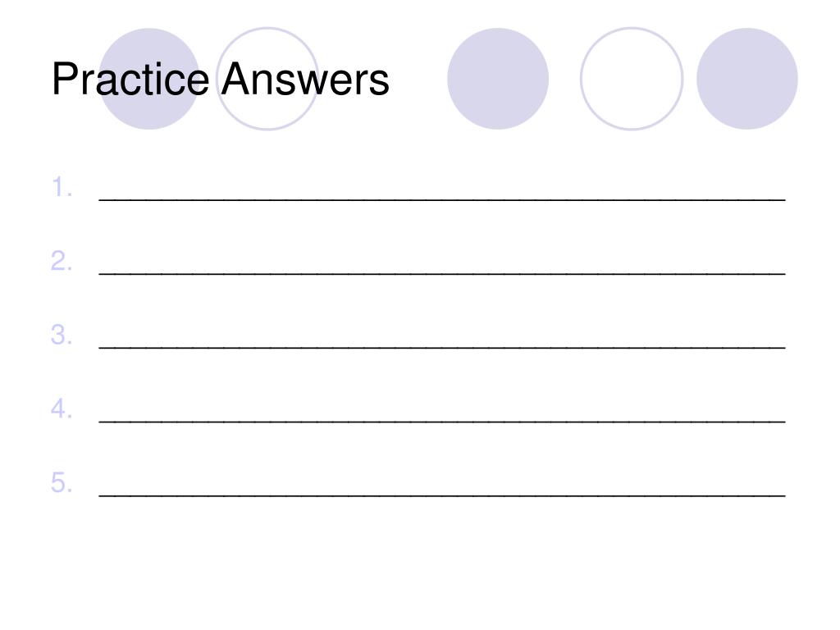Screen dimensions: 840x630
Task: Click the word "Practice" in the title
Action: tap(130, 80)
